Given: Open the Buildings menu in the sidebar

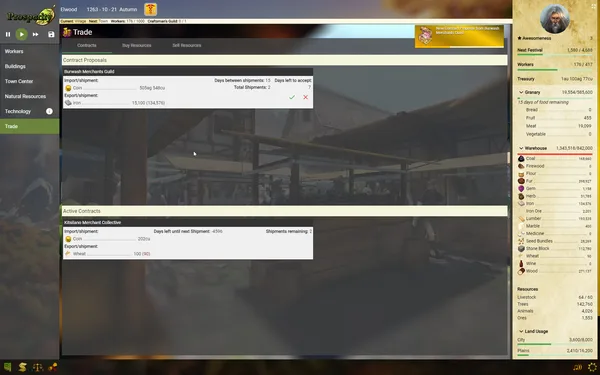Looking at the screenshot, I should tap(29, 66).
